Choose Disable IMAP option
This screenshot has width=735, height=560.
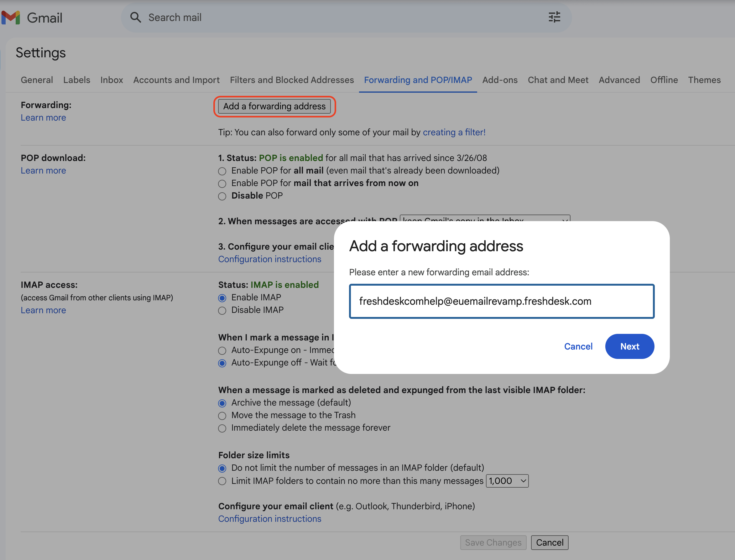222,310
